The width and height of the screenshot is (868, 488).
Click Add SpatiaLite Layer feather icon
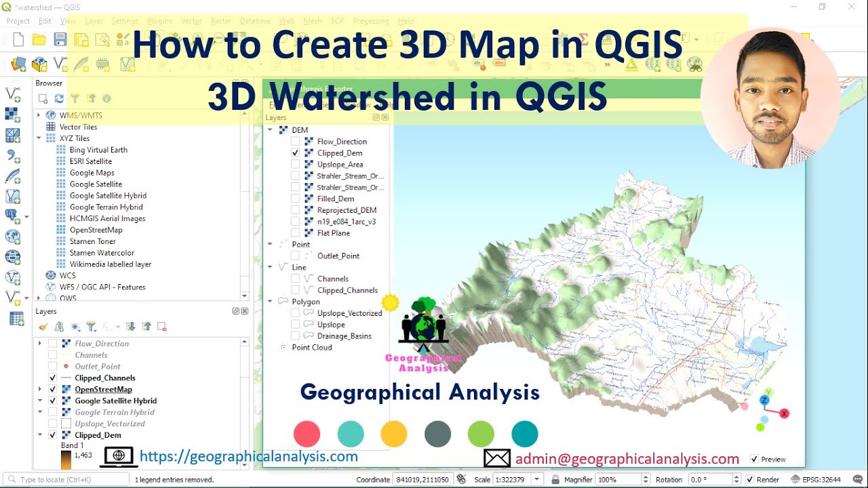pyautogui.click(x=12, y=176)
